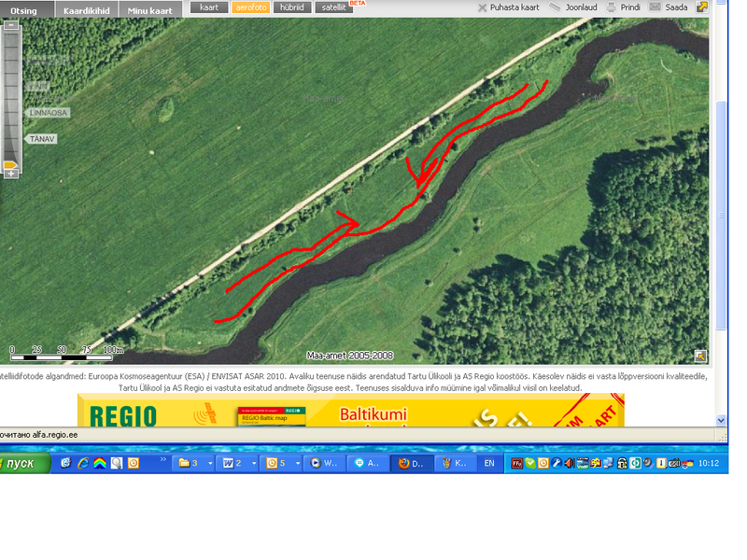The height and width of the screenshot is (560, 747).
Task: Click the padlock tray icon
Action: [x=622, y=463]
